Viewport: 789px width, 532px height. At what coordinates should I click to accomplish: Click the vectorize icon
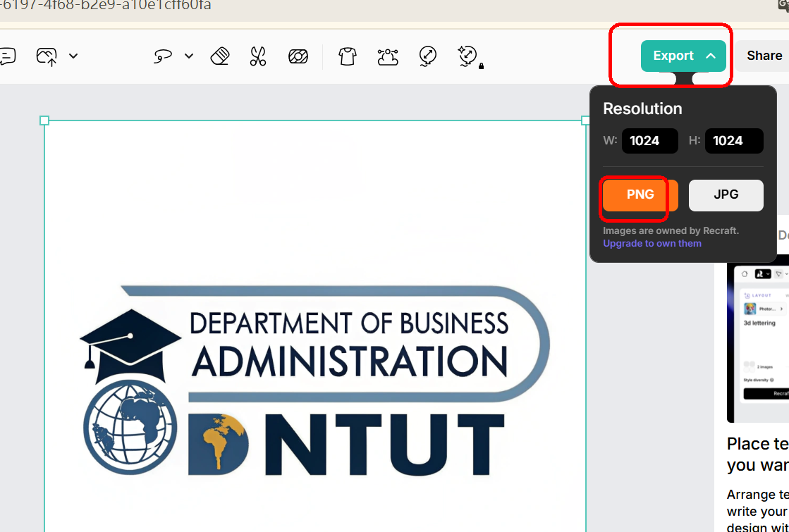point(388,56)
